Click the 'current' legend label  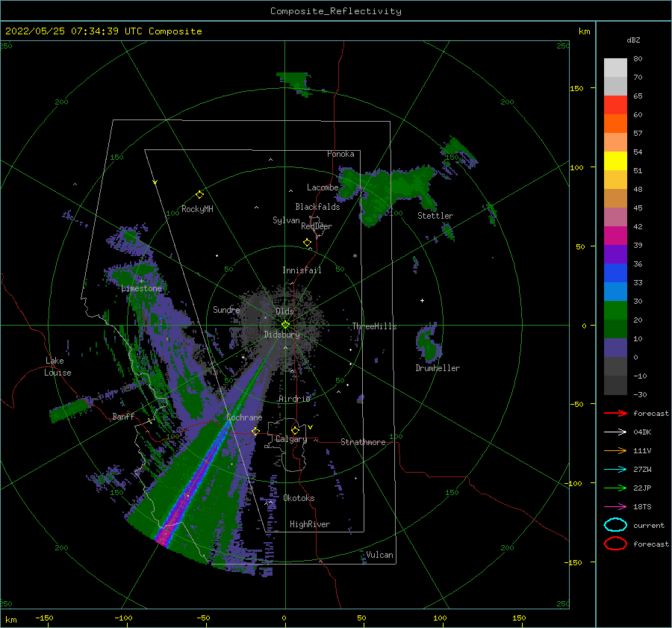pyautogui.click(x=648, y=525)
